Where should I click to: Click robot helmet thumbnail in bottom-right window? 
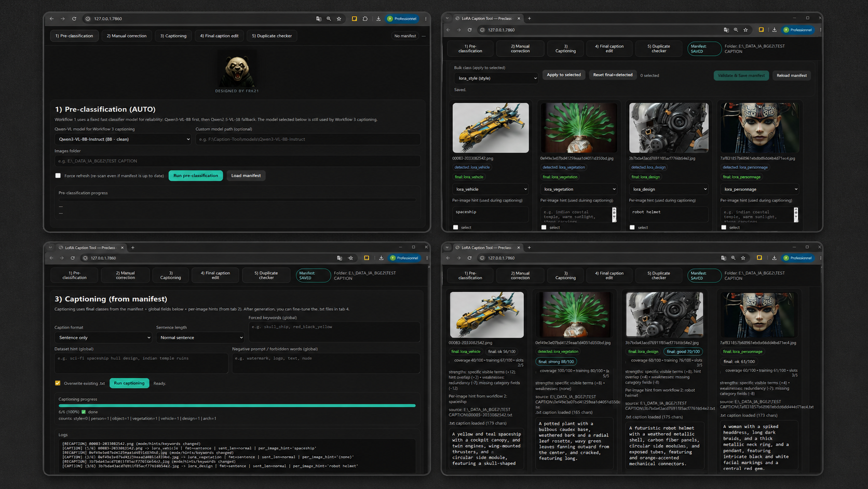[664, 315]
